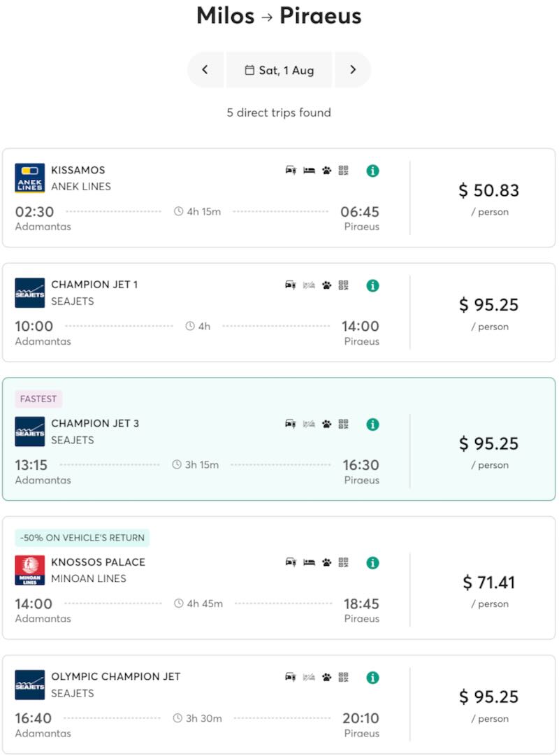Open the date picker labeled Sat, 1 Aug

pos(279,70)
